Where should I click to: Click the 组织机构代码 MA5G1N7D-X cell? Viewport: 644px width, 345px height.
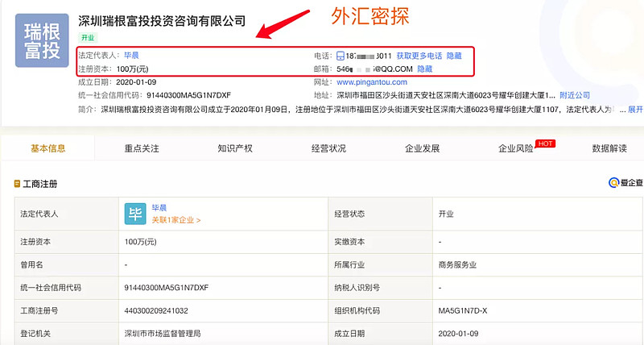(539, 311)
